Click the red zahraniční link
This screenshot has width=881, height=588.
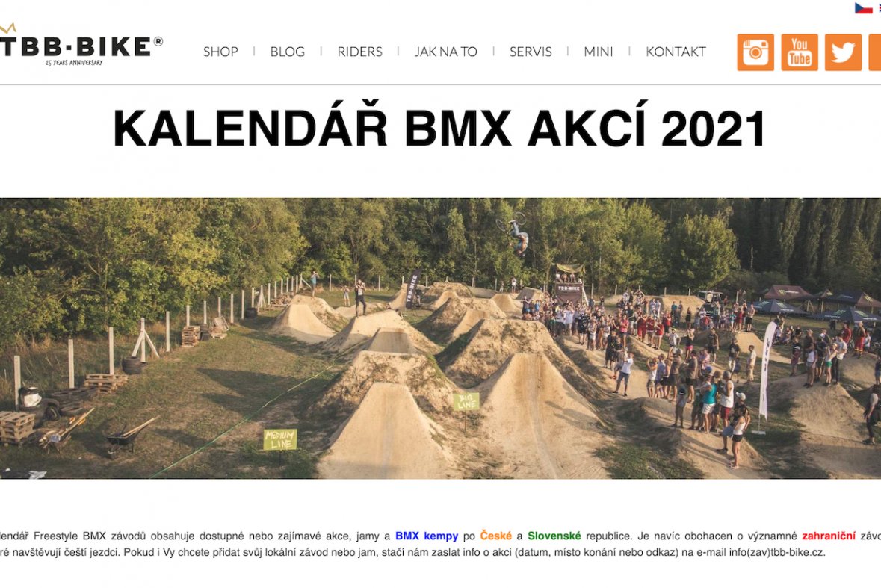829,536
